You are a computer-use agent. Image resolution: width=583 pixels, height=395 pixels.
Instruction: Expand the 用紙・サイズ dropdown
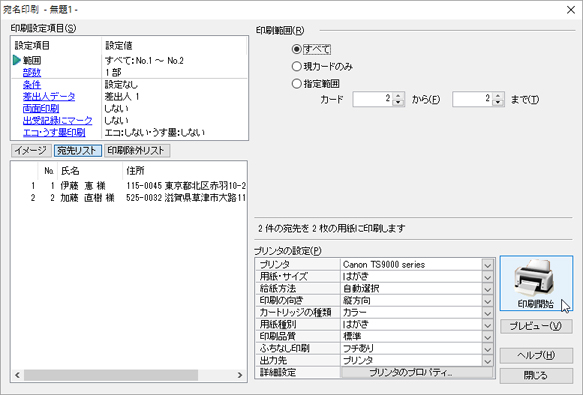point(487,277)
